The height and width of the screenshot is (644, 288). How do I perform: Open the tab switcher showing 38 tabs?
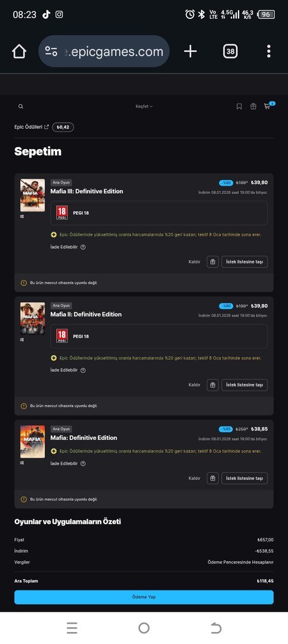(x=231, y=51)
